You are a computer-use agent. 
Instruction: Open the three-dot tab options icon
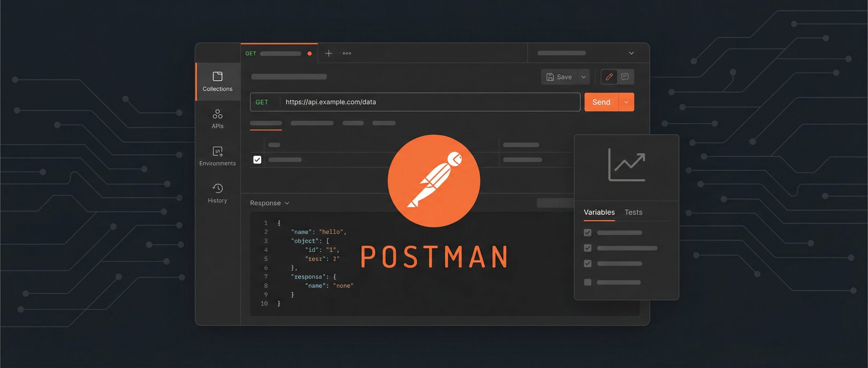347,53
